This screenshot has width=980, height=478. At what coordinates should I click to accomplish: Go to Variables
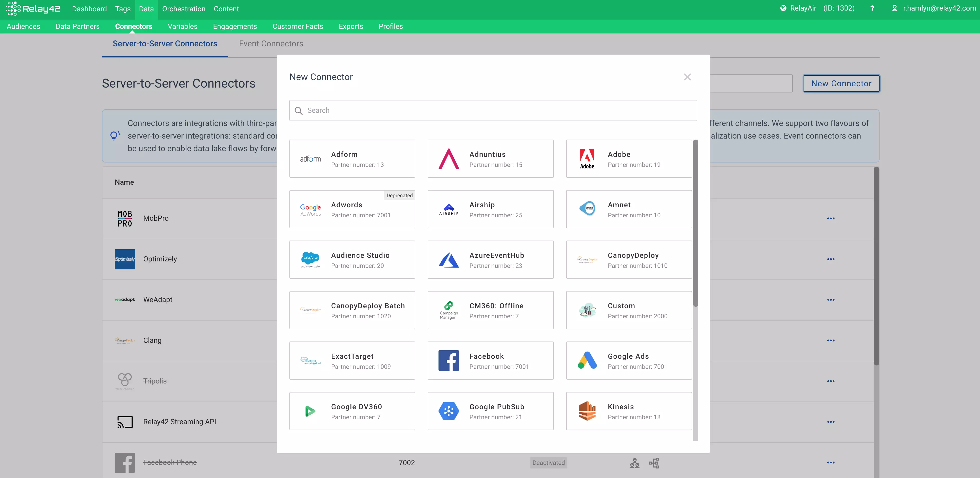(x=183, y=26)
